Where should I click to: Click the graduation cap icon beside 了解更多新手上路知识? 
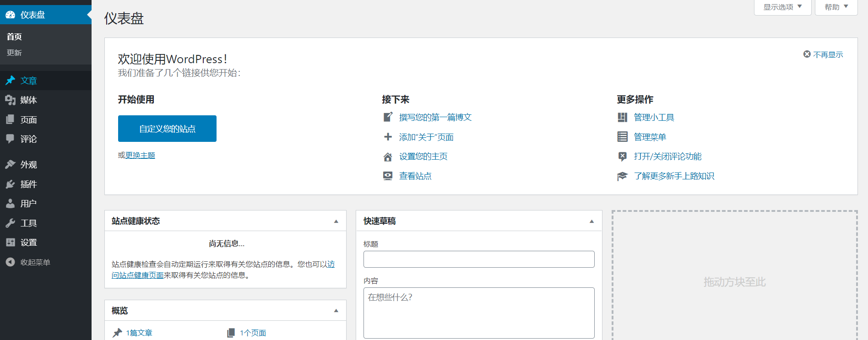point(623,176)
